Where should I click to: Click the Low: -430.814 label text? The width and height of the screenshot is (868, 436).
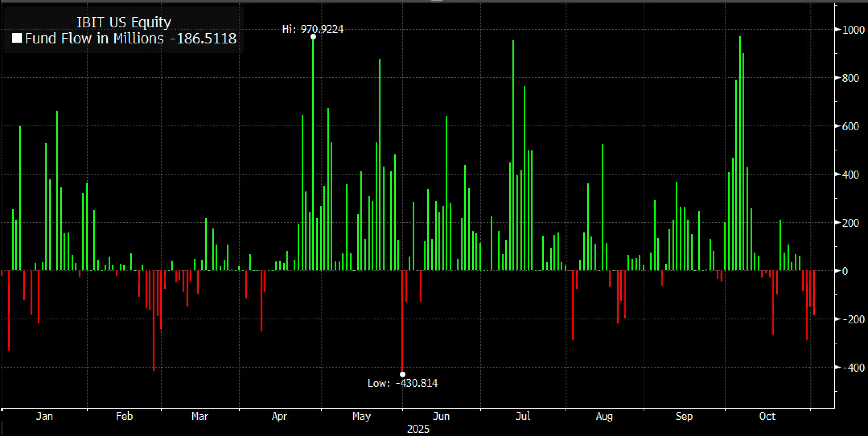click(403, 383)
